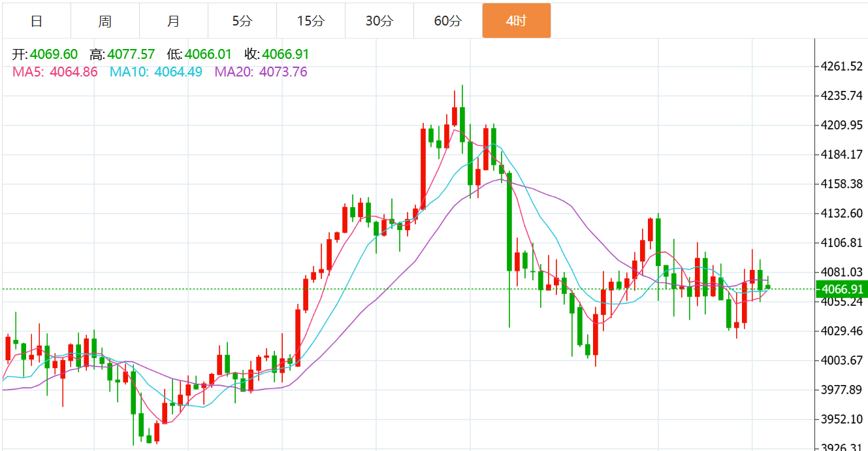The width and height of the screenshot is (868, 451).
Task: Click the 4132.60 price axis label
Action: click(x=842, y=214)
